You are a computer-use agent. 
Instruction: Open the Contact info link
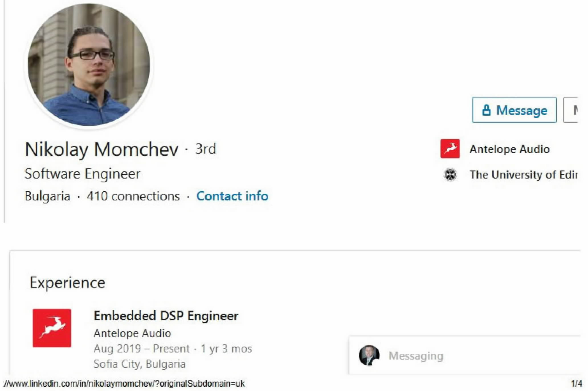pyautogui.click(x=232, y=196)
